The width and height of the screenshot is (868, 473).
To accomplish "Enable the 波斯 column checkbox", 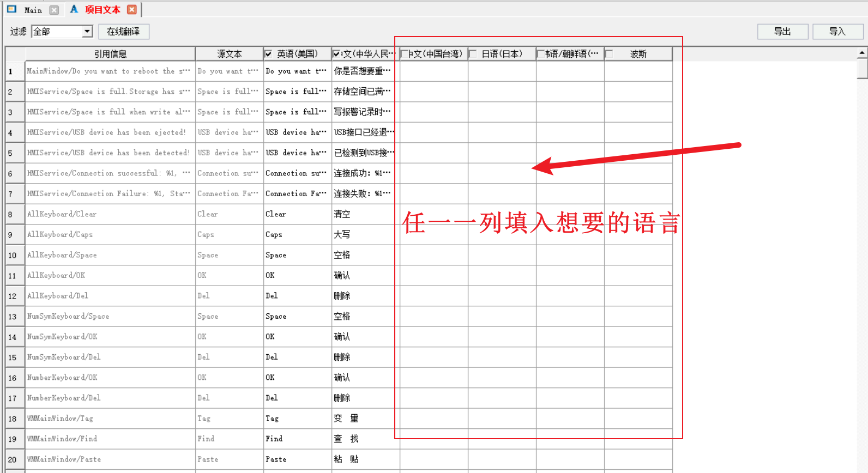I will point(609,53).
